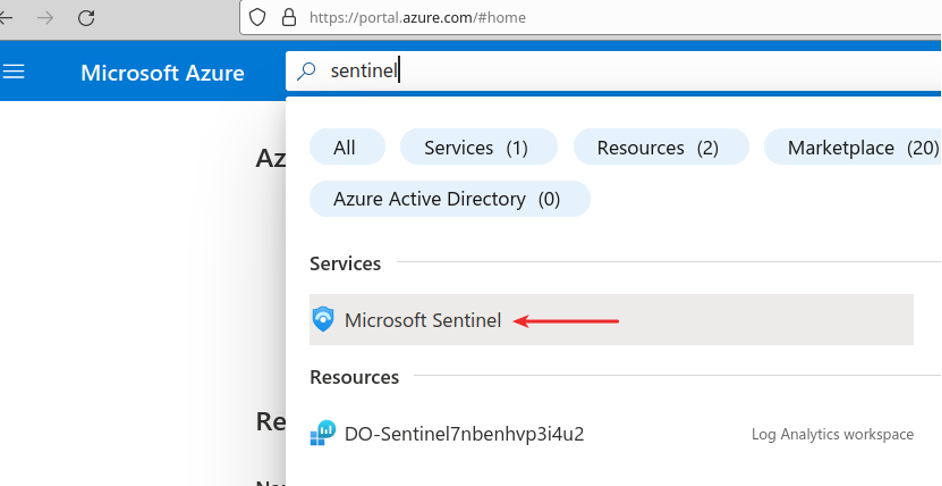Select the Azure Active Directory (0) filter
The image size is (942, 486).
click(x=447, y=199)
